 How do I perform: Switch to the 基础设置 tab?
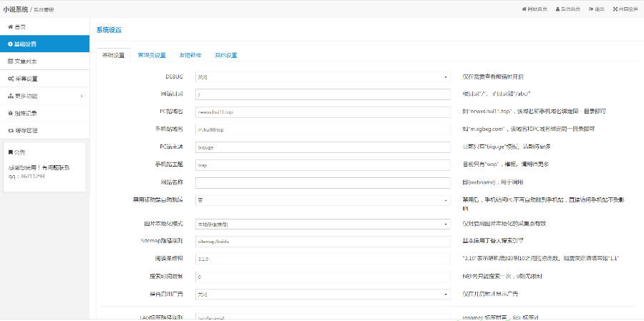point(113,56)
